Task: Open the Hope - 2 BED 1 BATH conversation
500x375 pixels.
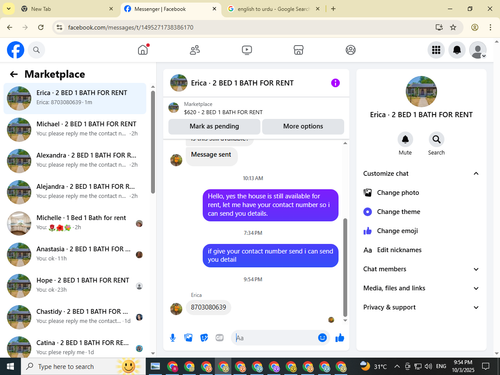Action: point(75,286)
